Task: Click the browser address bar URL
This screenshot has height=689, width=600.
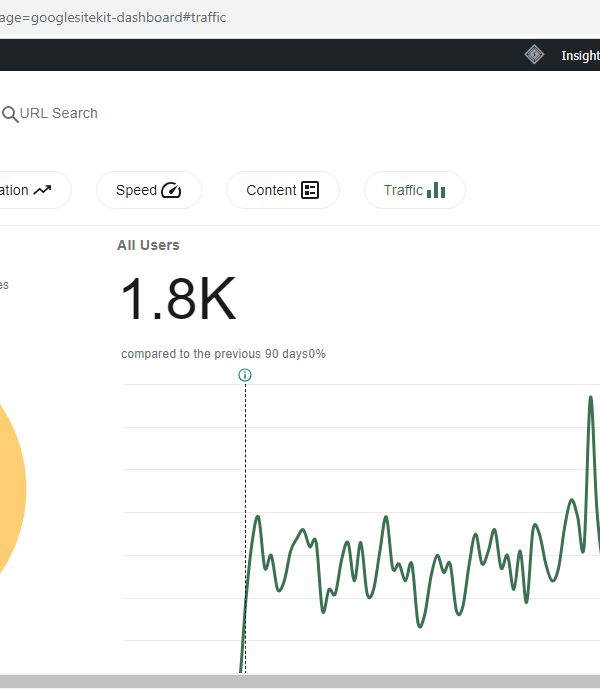Action: 113,18
